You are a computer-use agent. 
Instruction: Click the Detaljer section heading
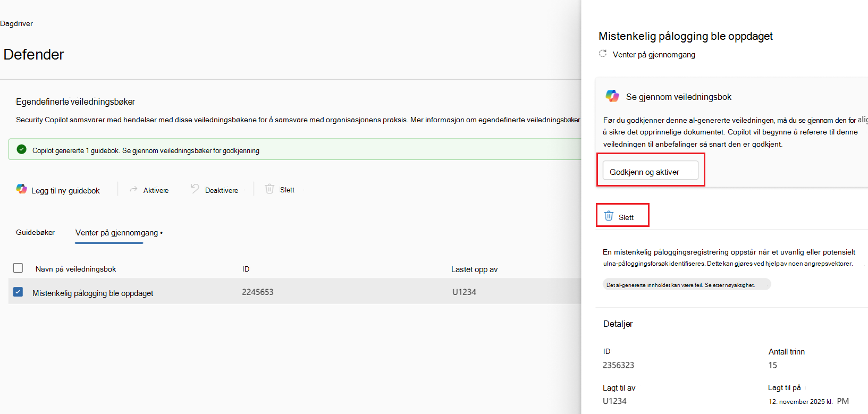618,324
